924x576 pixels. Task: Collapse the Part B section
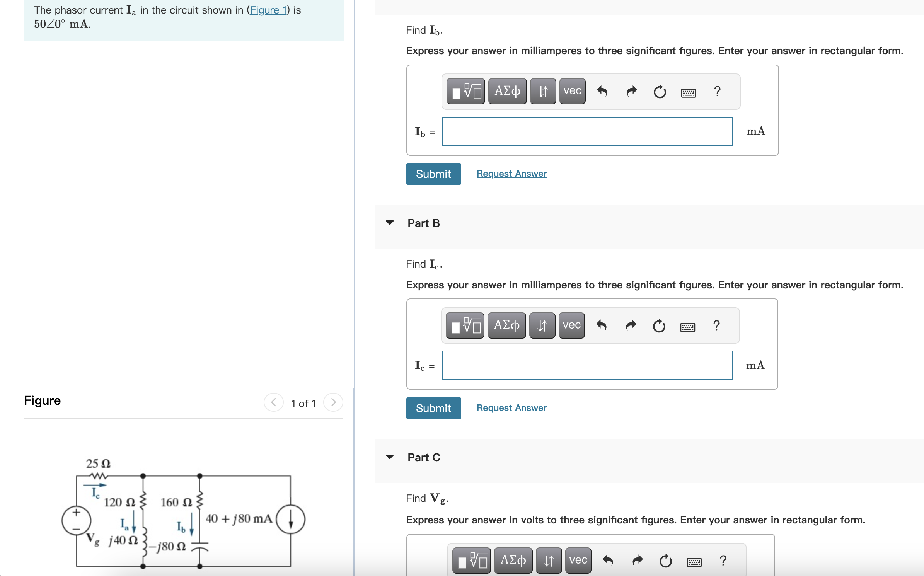390,223
